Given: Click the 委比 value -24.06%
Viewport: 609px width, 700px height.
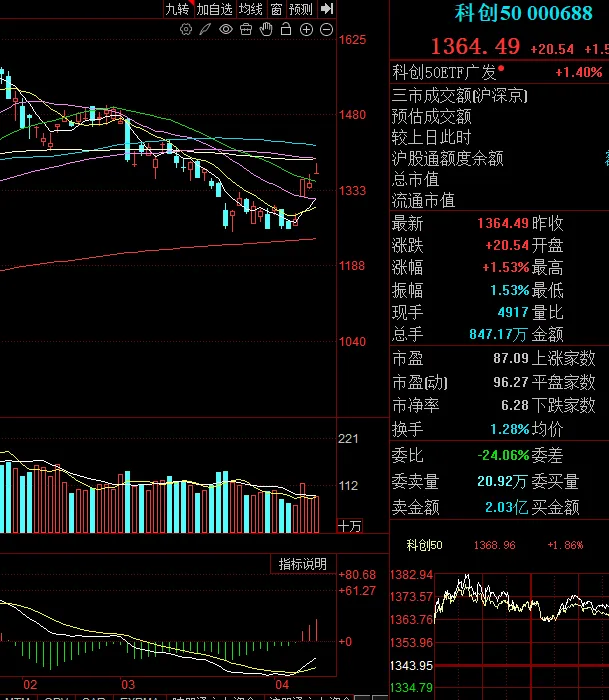Looking at the screenshot, I should pos(503,455).
